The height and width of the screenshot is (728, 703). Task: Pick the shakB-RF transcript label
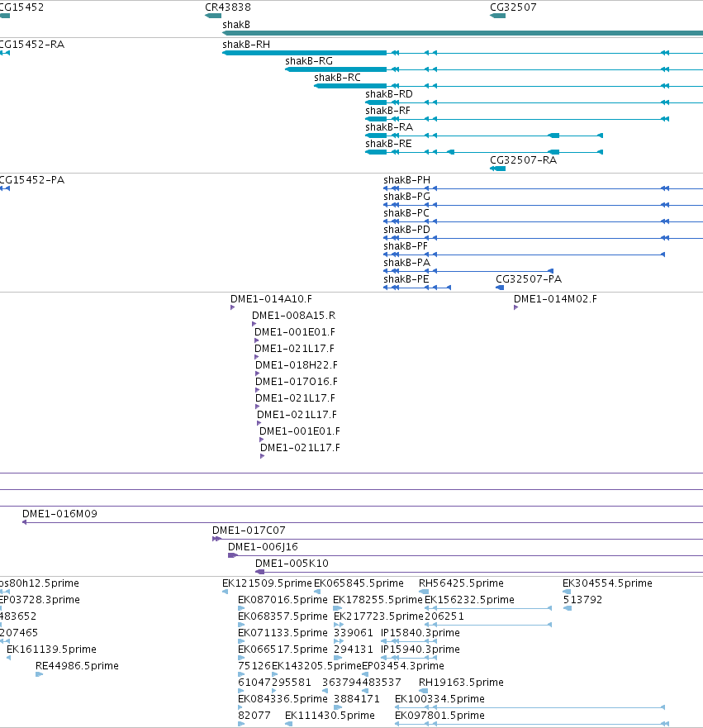point(388,111)
